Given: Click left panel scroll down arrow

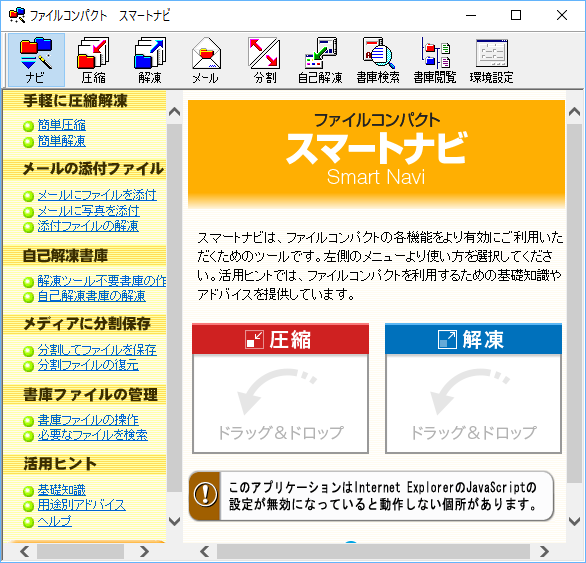Looking at the screenshot, I should click(175, 521).
